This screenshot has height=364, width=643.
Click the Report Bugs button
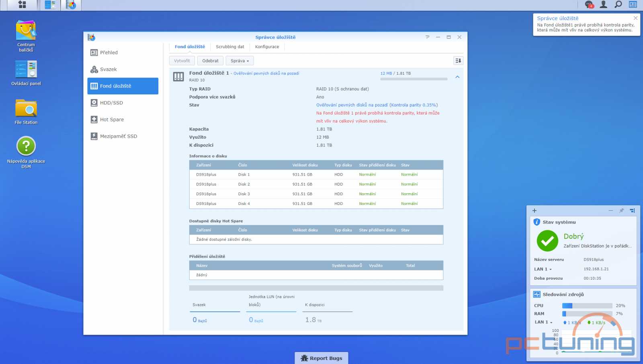pyautogui.click(x=321, y=358)
